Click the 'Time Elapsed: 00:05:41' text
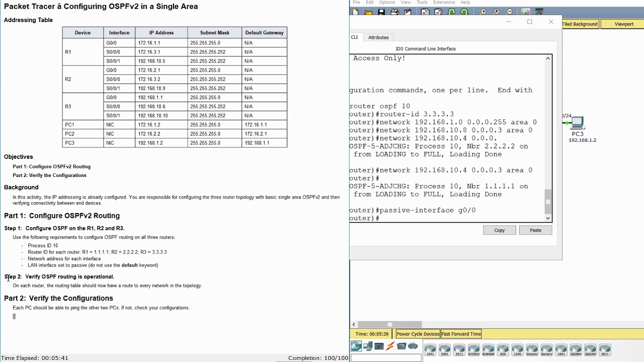This screenshot has height=362, width=644. coord(35,358)
